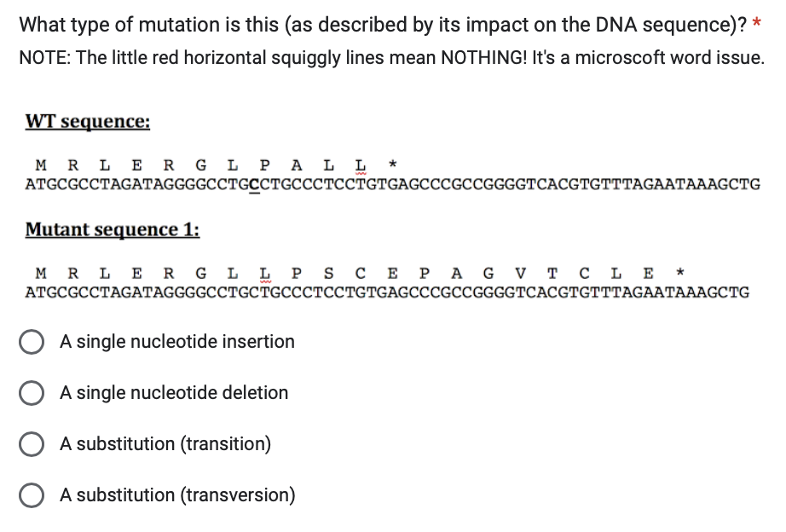
Task: Click the radio circle beside insertion answer
Action: [x=32, y=341]
